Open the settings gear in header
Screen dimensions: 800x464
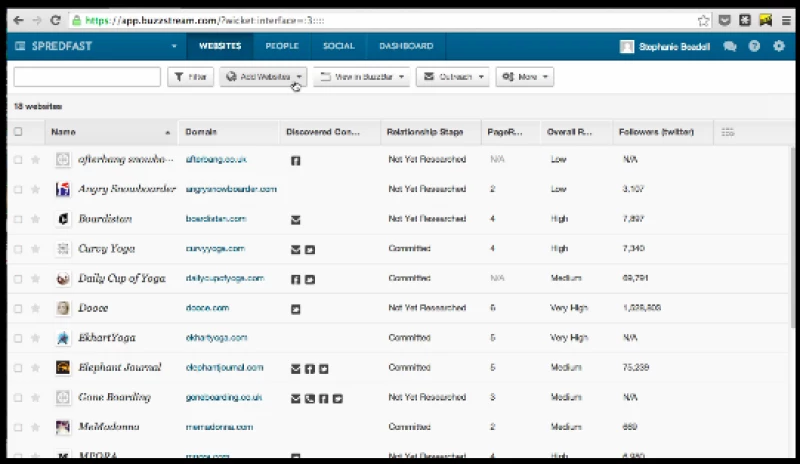pos(778,46)
